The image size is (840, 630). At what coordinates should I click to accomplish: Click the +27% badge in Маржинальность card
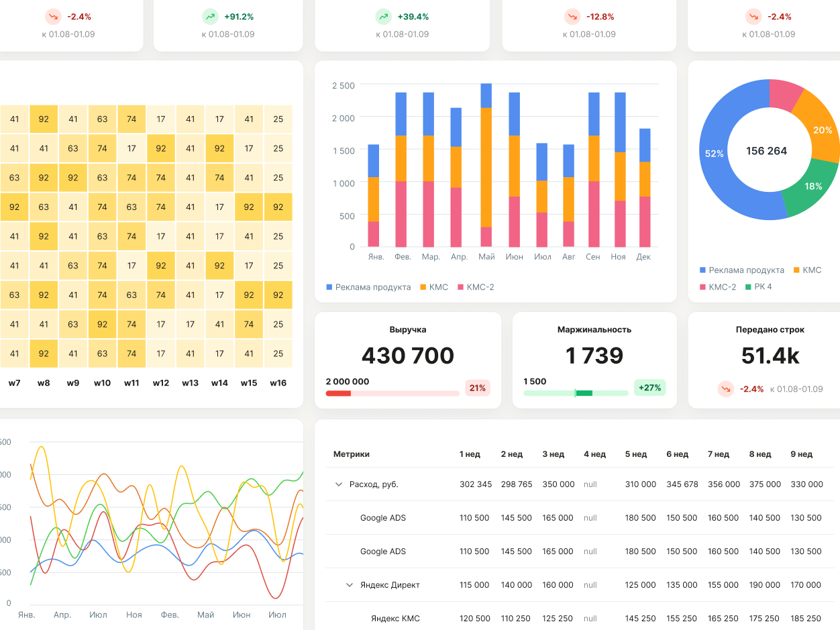[x=649, y=388]
